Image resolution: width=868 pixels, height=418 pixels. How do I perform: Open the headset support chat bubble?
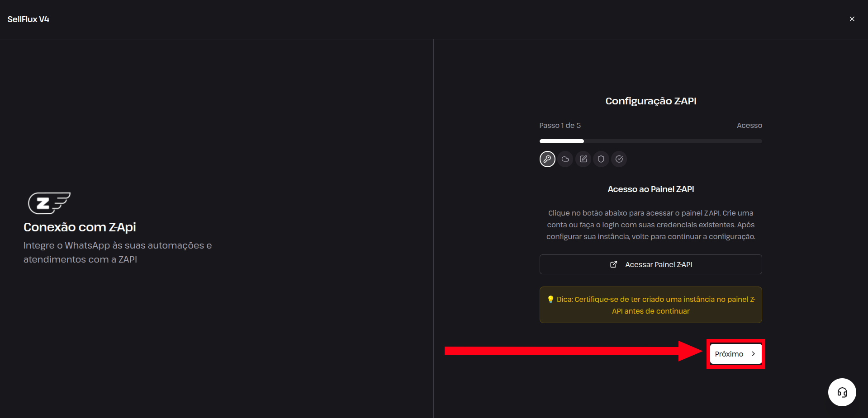(x=842, y=392)
